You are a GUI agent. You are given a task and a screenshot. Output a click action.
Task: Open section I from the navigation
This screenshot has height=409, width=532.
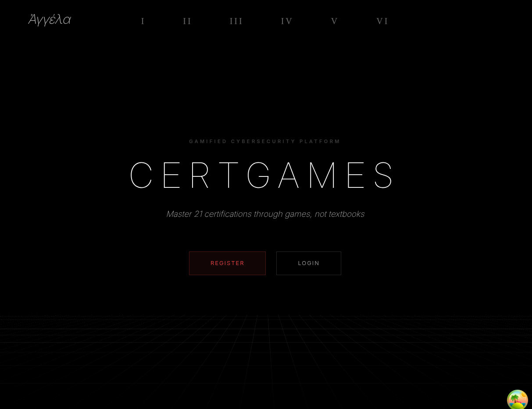pyautogui.click(x=143, y=21)
